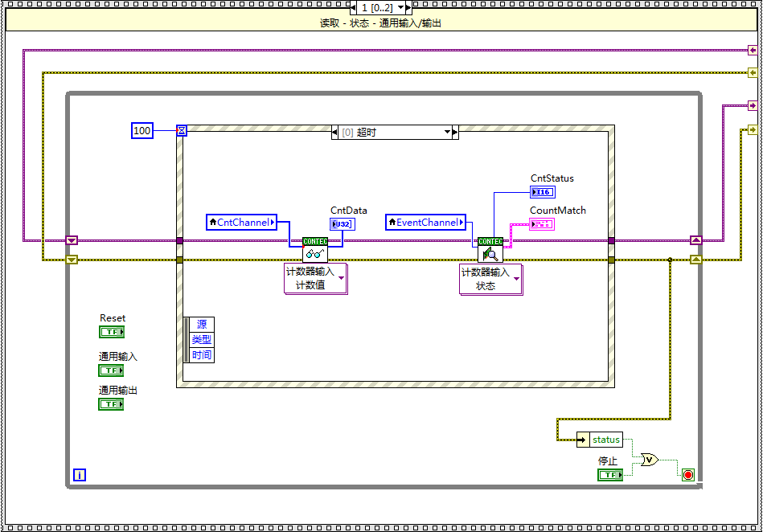
Task: Select the 停止 Boolean terminal
Action: [x=609, y=475]
